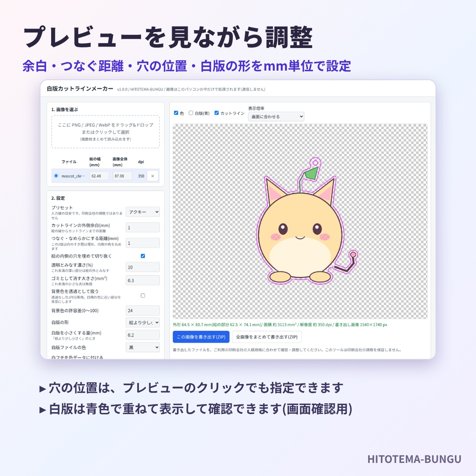
Task: Click the 画像全体 field showing 87.08
Action: click(122, 176)
